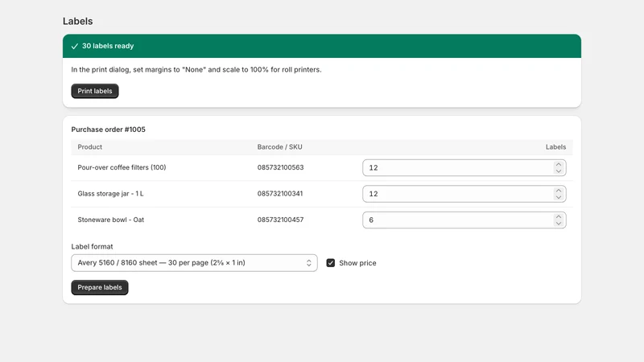Click the checkmark icon in the green banner

[74, 46]
